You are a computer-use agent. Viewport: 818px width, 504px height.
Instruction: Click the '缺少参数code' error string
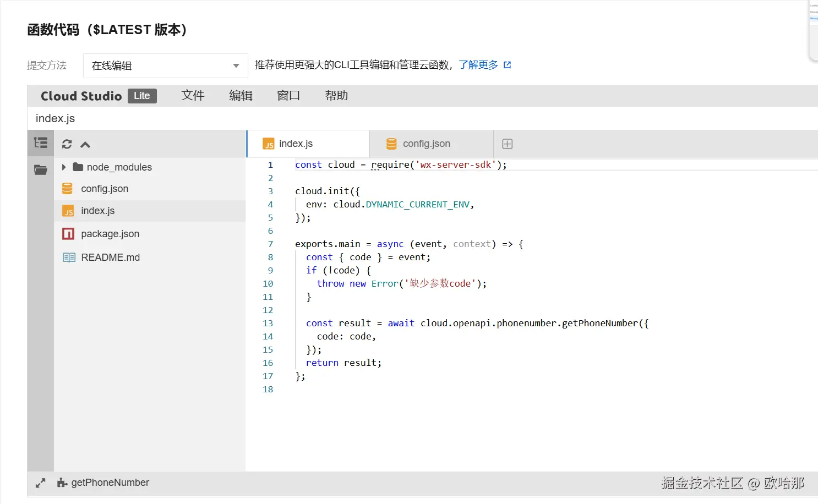point(440,283)
